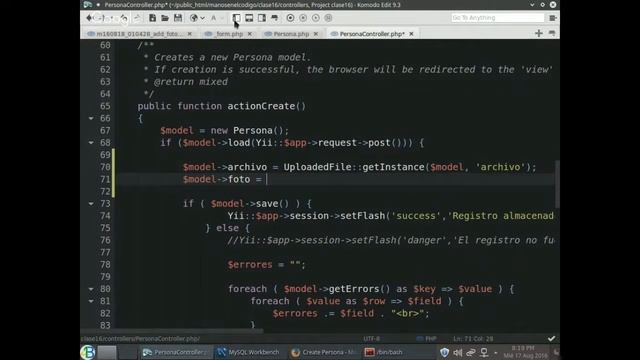
Task: Collapse the code fold at line 81
Action: (91, 301)
